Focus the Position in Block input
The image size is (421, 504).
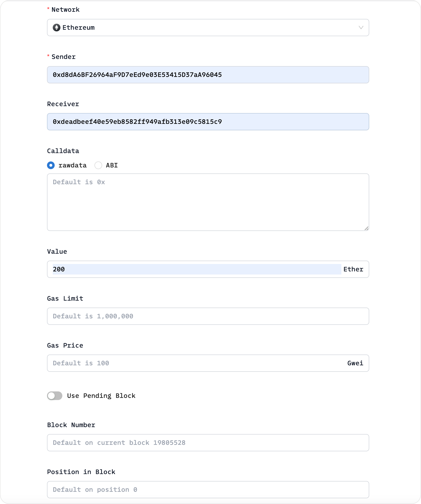coord(208,490)
